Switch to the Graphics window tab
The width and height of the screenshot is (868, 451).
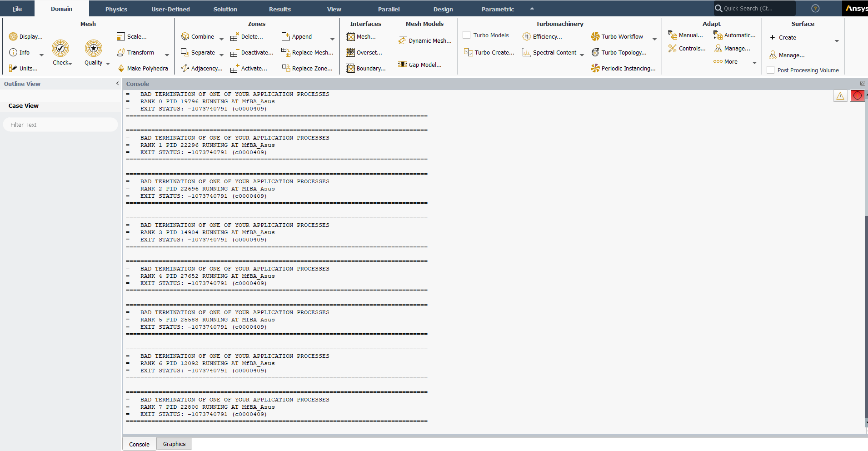tap(175, 444)
